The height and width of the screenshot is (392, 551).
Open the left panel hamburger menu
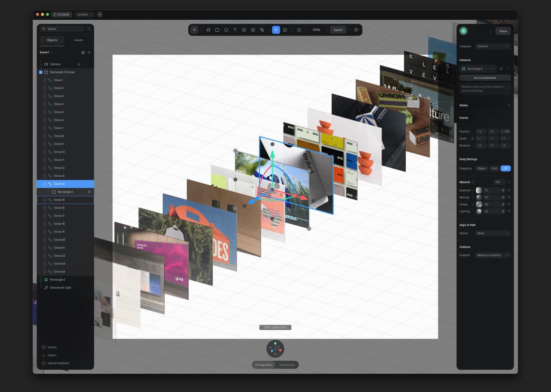(x=89, y=29)
